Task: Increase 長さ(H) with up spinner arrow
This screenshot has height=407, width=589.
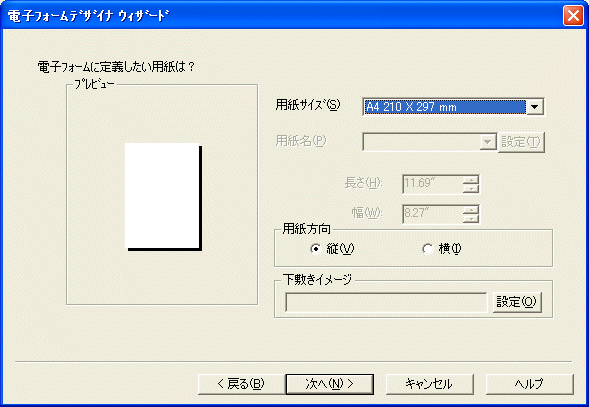Action: click(471, 180)
